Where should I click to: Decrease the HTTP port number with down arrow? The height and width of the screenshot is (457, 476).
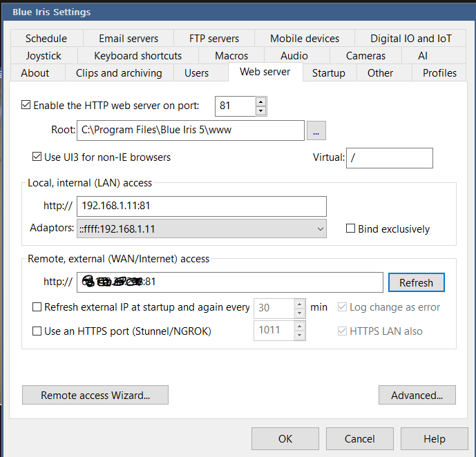(x=260, y=110)
